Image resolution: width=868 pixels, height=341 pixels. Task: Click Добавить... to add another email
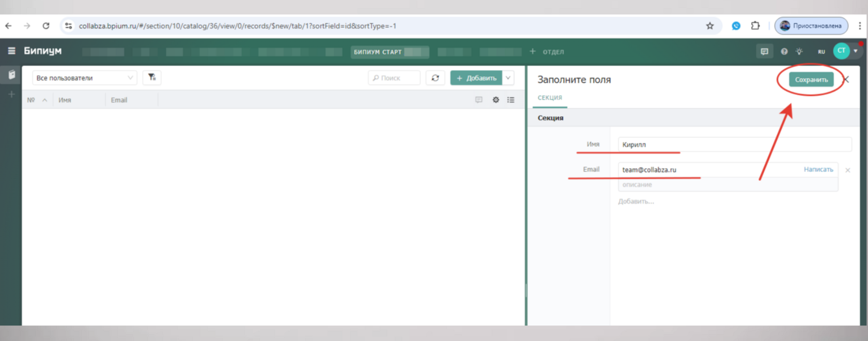(636, 202)
